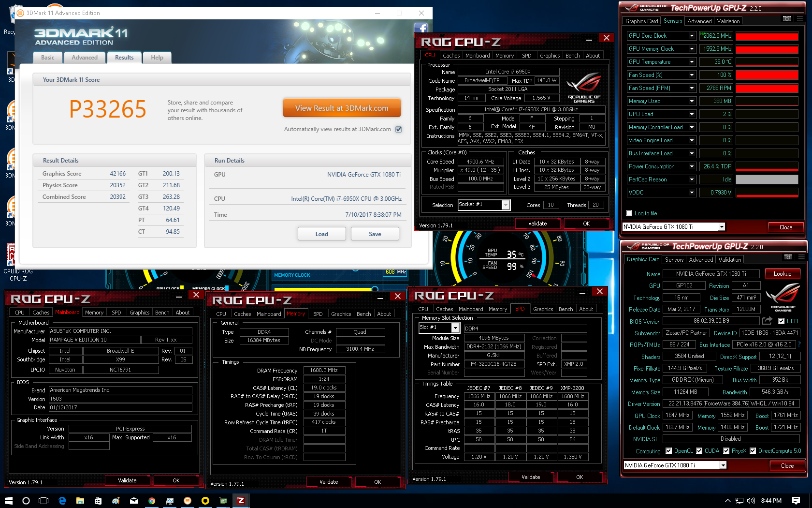Open Validation tab in top GPU-Z window
The width and height of the screenshot is (812, 508).
pos(728,21)
